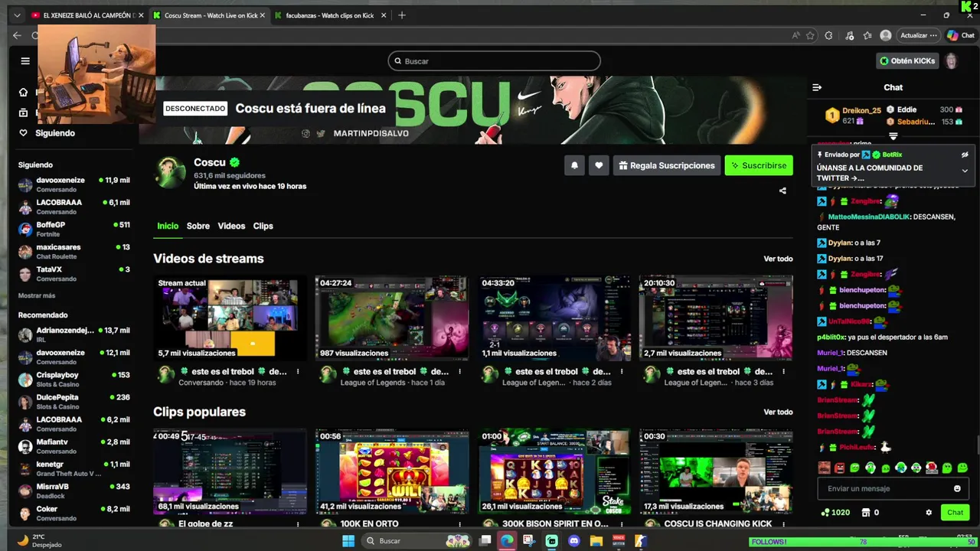The width and height of the screenshot is (980, 551).
Task: Switch to the Sobre tab
Action: tap(198, 226)
